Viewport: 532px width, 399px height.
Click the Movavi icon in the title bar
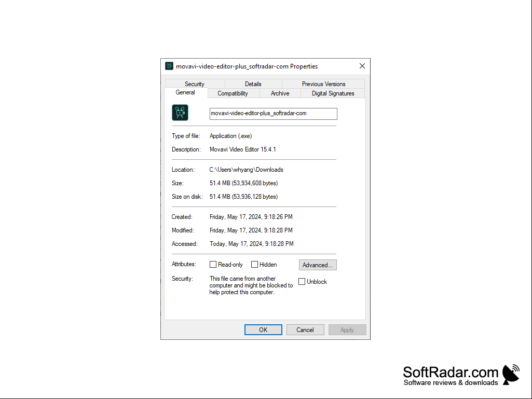click(x=169, y=66)
